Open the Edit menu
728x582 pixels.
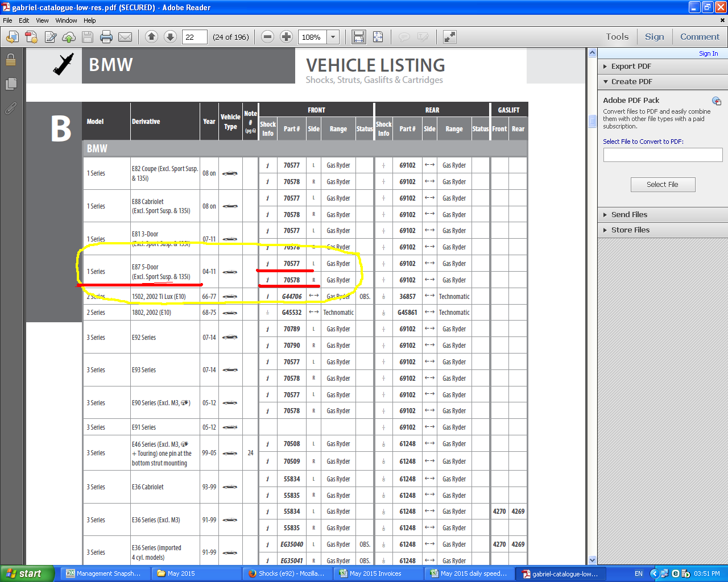pyautogui.click(x=24, y=20)
